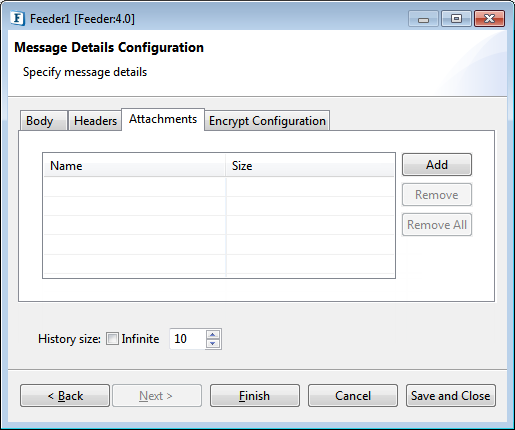Go to Encrypt Configuration tab

point(267,121)
